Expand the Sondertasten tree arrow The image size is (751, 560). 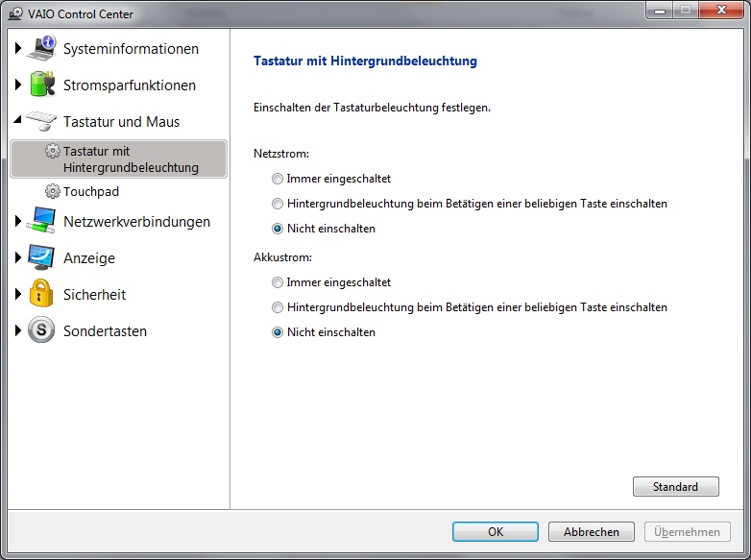click(18, 330)
